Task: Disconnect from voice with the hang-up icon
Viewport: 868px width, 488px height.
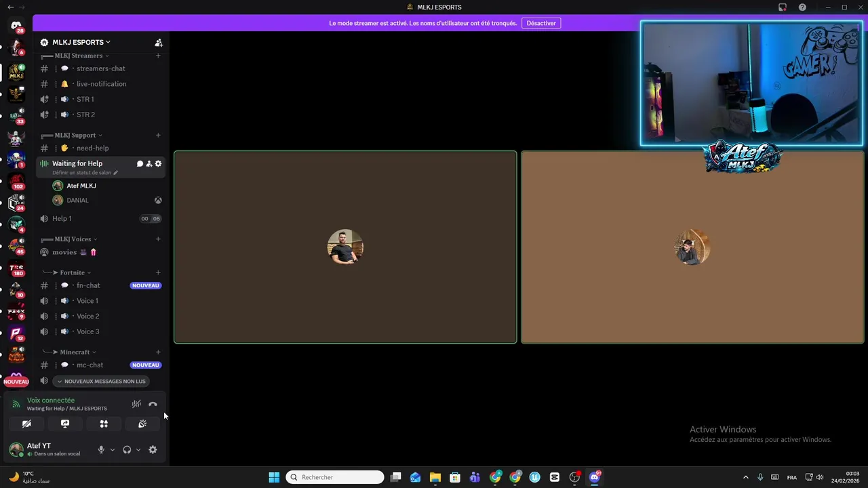Action: pos(153,404)
